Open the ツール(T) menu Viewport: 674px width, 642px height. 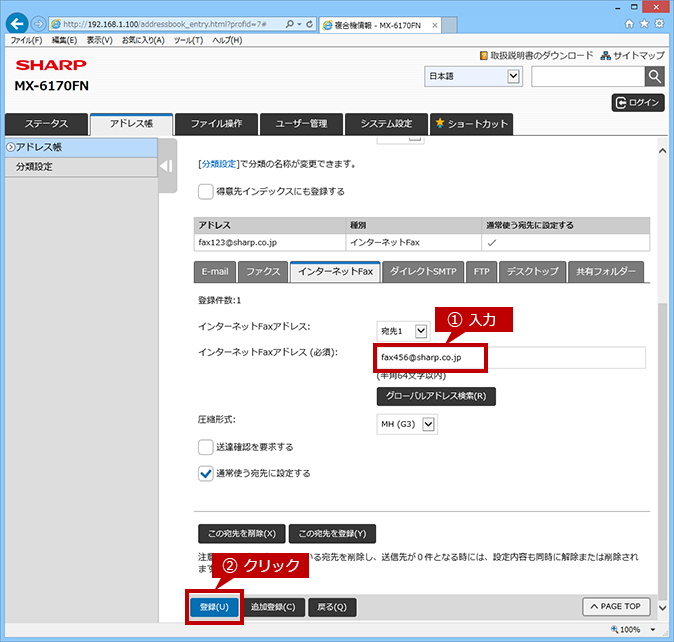coord(188,40)
